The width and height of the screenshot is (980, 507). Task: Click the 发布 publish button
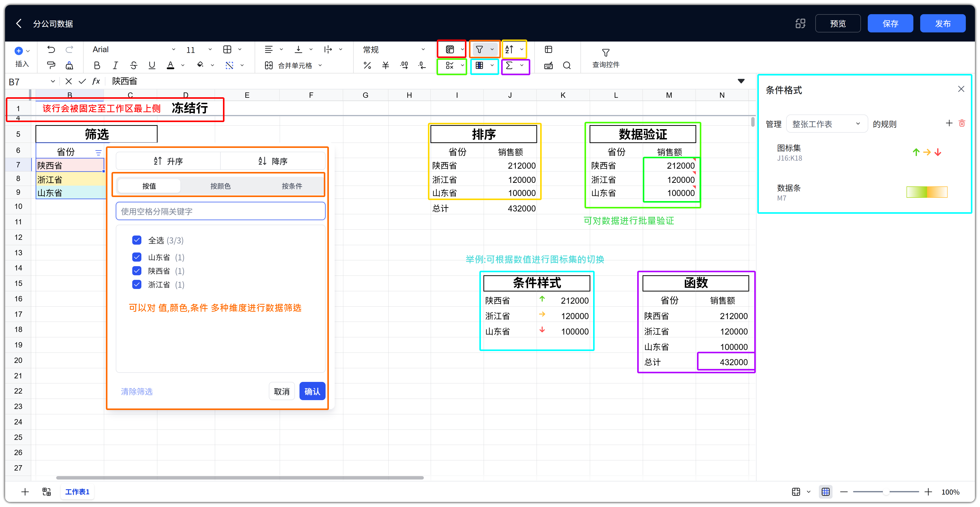[x=943, y=24]
